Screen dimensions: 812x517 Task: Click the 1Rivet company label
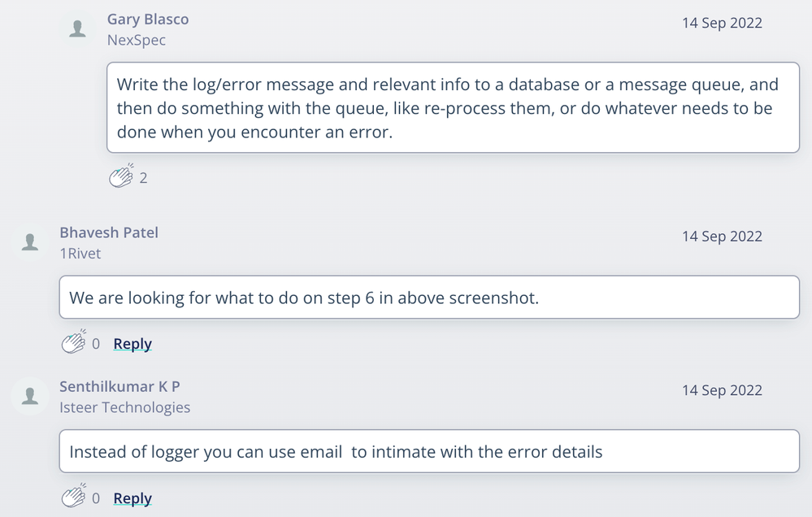click(80, 254)
